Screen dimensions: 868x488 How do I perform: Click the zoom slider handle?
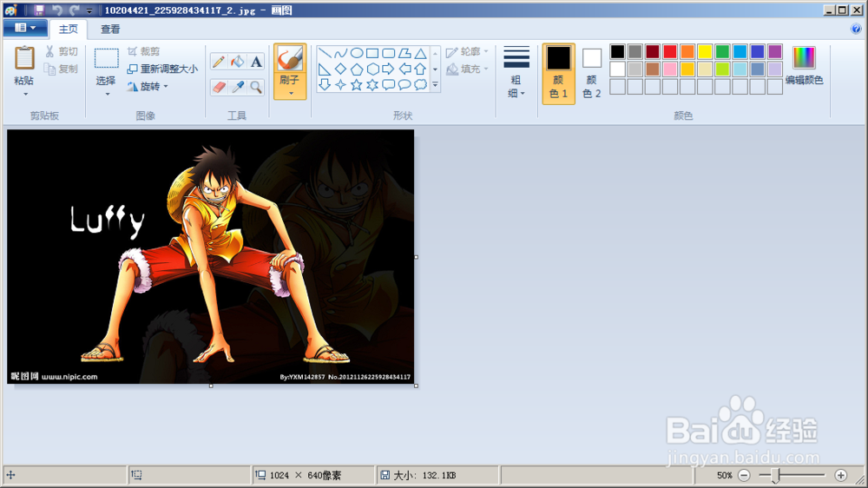(x=775, y=475)
